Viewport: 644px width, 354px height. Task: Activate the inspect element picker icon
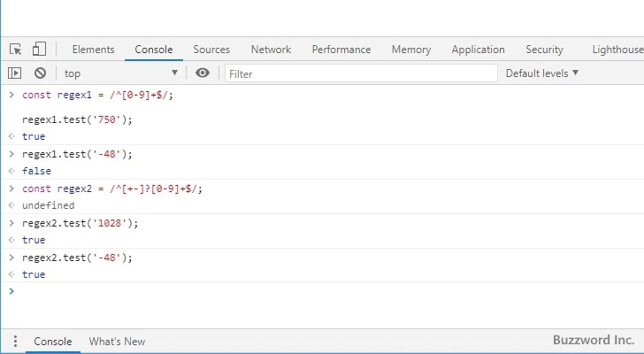tap(16, 50)
